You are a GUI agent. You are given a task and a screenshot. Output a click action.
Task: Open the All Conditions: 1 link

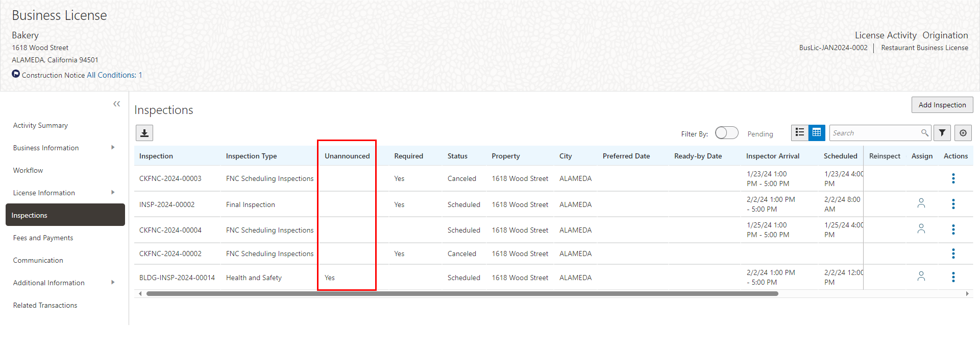click(114, 75)
